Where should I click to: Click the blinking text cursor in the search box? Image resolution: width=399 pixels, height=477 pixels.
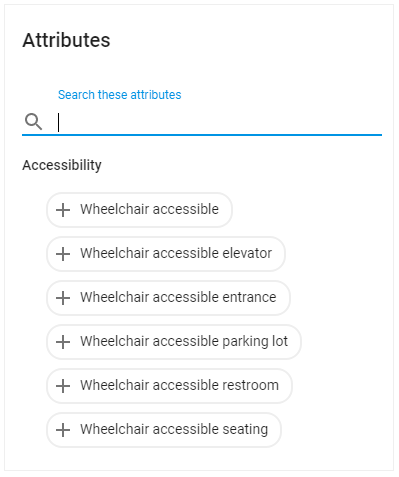(x=59, y=122)
